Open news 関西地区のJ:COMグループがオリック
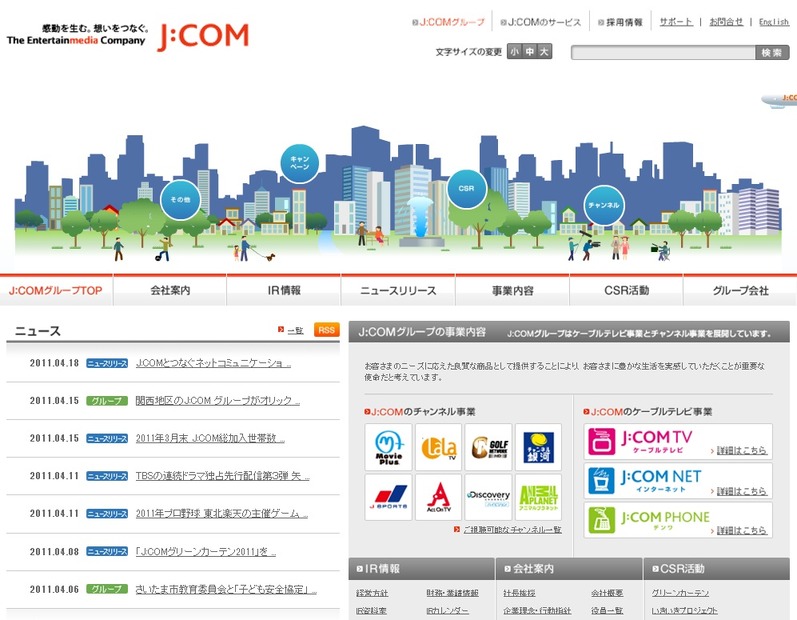Screen dimensions: 797x620 click(218, 400)
